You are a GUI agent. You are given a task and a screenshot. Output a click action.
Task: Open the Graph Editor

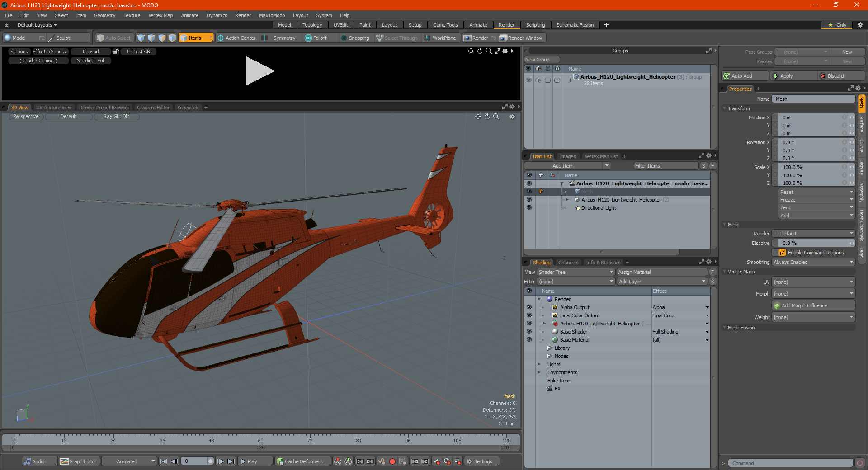click(79, 461)
